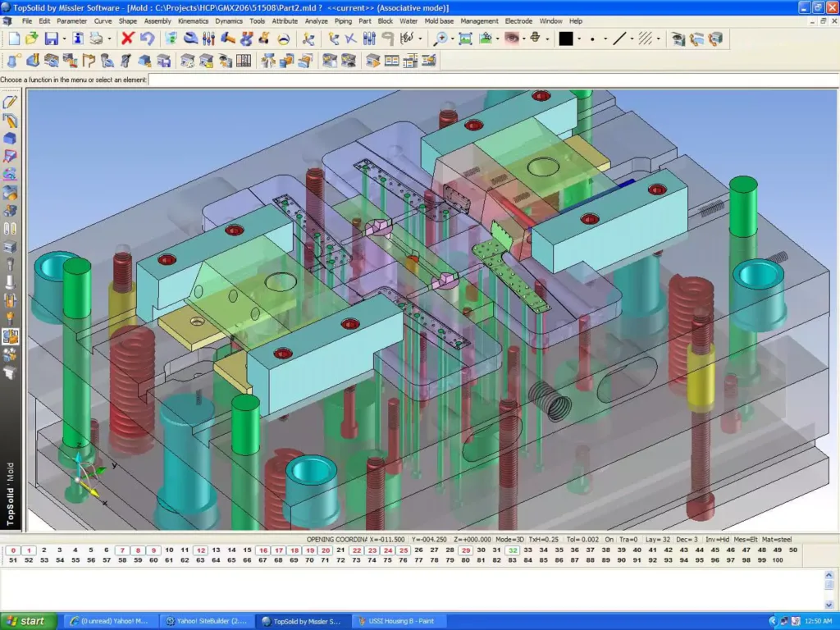Select the pencil sketch tool in left sidebar
The width and height of the screenshot is (840, 630).
pos(11,103)
